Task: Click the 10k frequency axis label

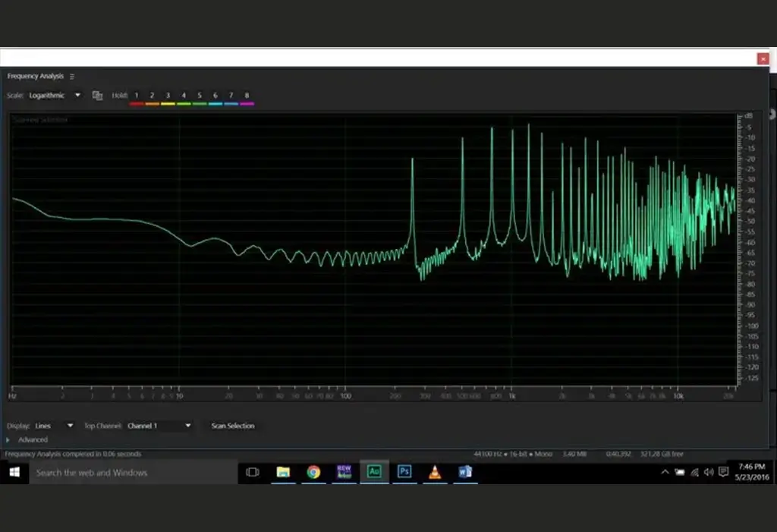Action: (x=678, y=396)
